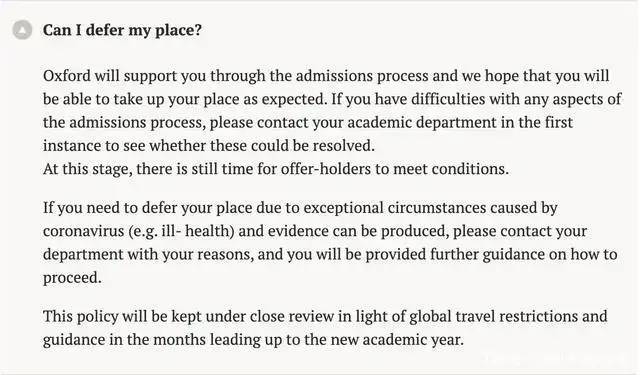This screenshot has height=375, width=640.
Task: Click the text '(e.g. ill- health)'
Action: pyautogui.click(x=181, y=231)
